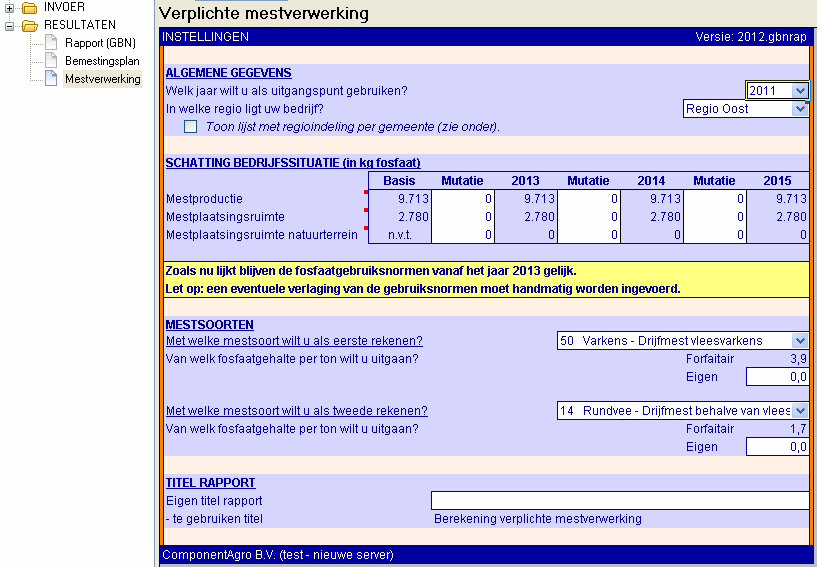This screenshot has width=817, height=567.
Task: Open the Regio Oost dropdown
Action: point(799,109)
